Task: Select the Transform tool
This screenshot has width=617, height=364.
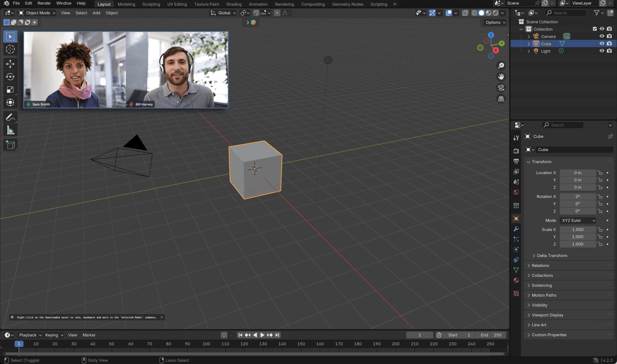Action: [x=10, y=102]
